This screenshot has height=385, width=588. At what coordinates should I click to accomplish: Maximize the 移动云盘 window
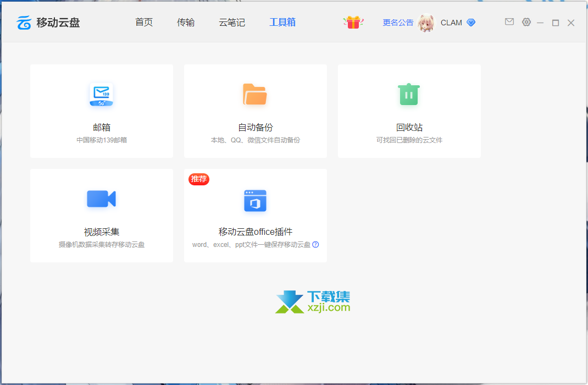tap(556, 23)
